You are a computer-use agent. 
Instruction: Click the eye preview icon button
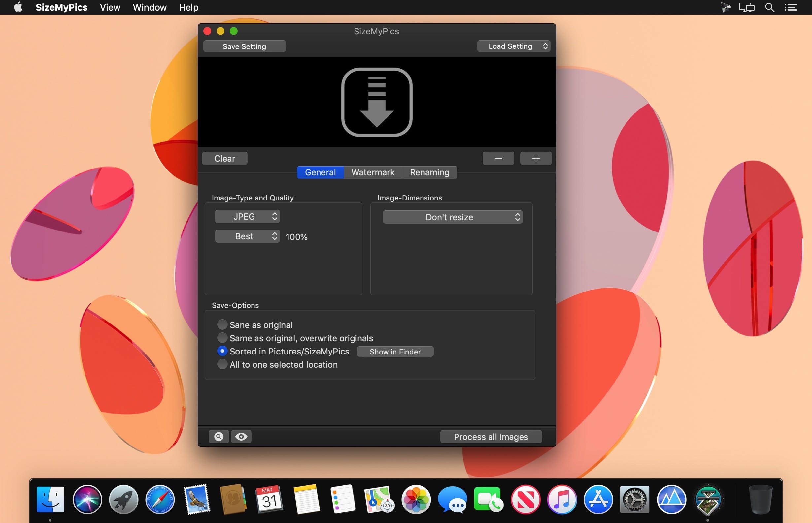tap(241, 436)
